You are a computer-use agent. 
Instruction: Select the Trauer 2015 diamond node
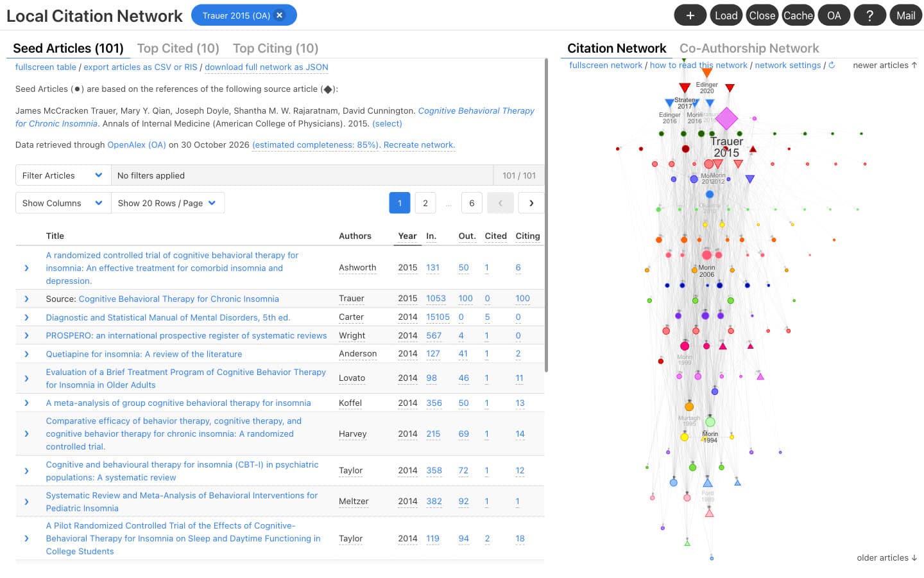pos(726,118)
